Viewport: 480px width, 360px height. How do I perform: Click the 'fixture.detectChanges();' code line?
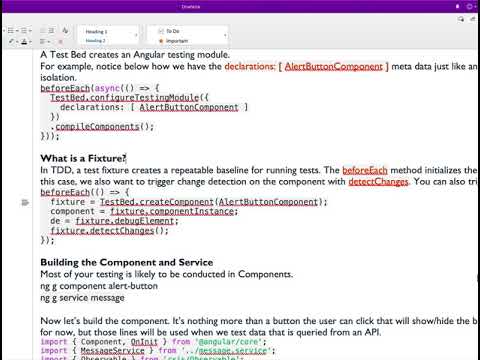pyautogui.click(x=110, y=231)
